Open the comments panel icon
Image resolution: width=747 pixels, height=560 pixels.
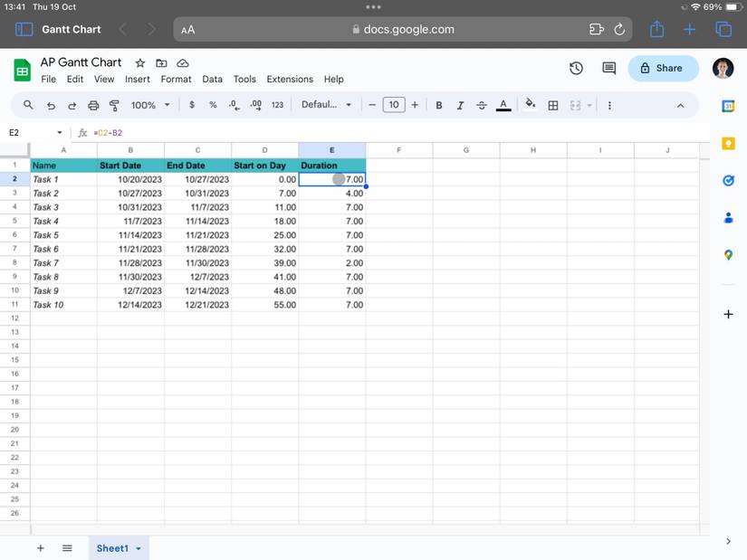click(x=608, y=68)
